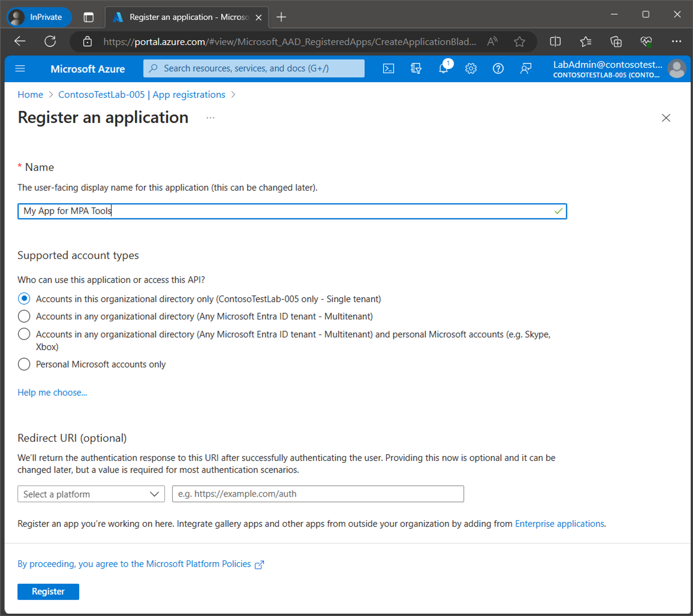Open the browser Favorites list
This screenshot has height=616, width=693.
coord(585,41)
